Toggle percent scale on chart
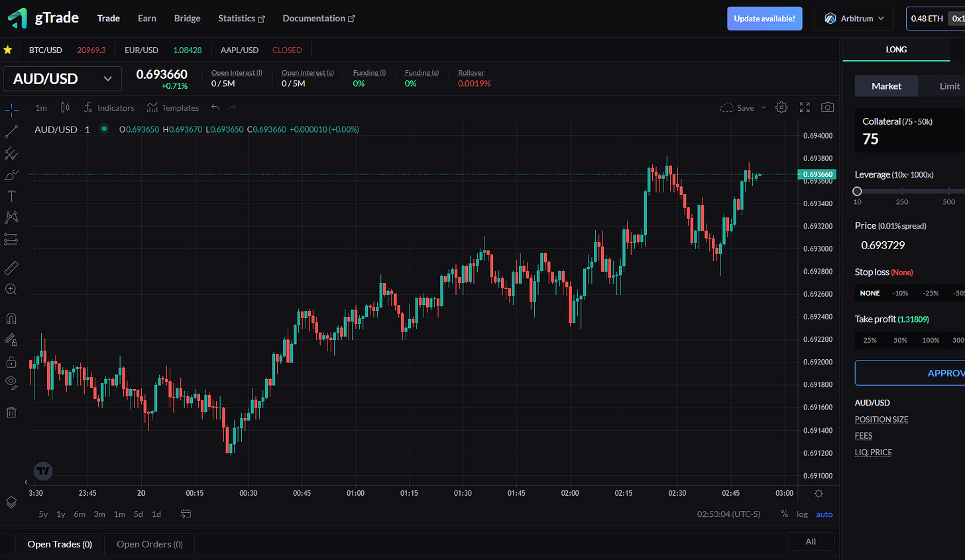 [784, 514]
